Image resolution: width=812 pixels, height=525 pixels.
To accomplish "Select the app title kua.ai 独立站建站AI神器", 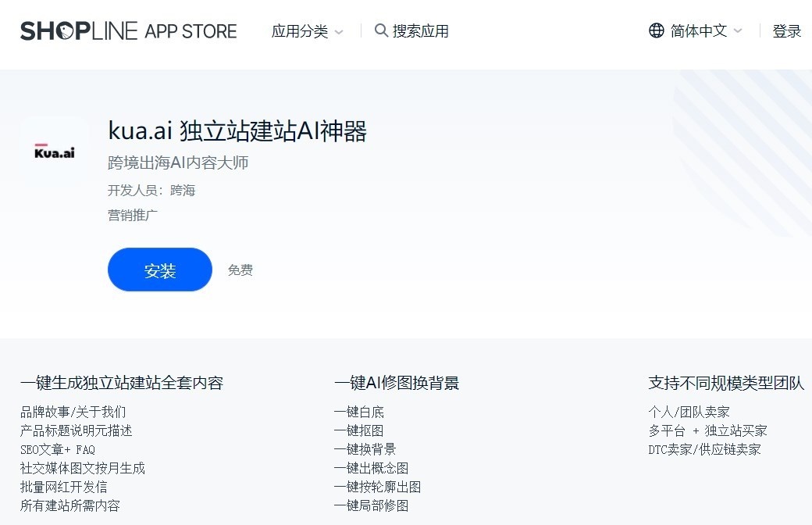I will [237, 131].
